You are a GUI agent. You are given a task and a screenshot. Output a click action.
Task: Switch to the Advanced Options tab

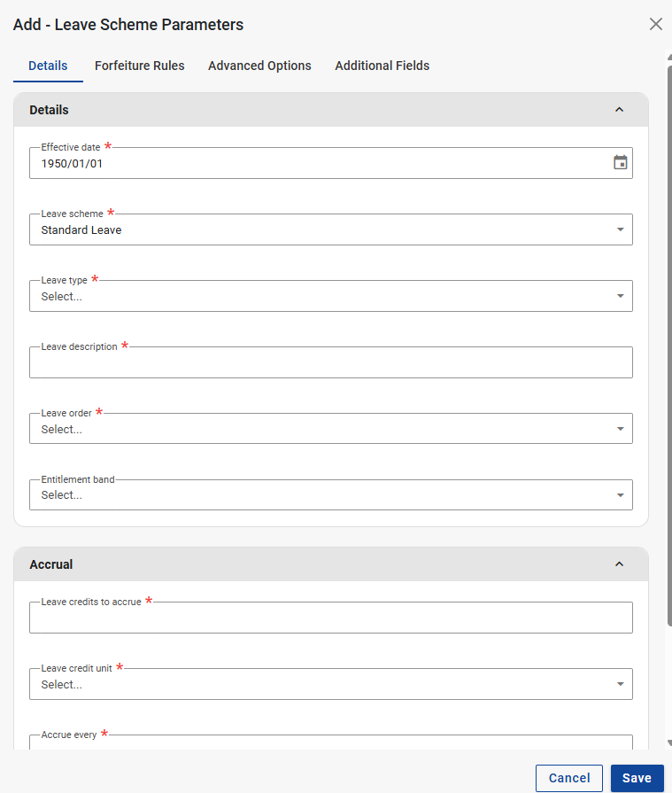(259, 66)
